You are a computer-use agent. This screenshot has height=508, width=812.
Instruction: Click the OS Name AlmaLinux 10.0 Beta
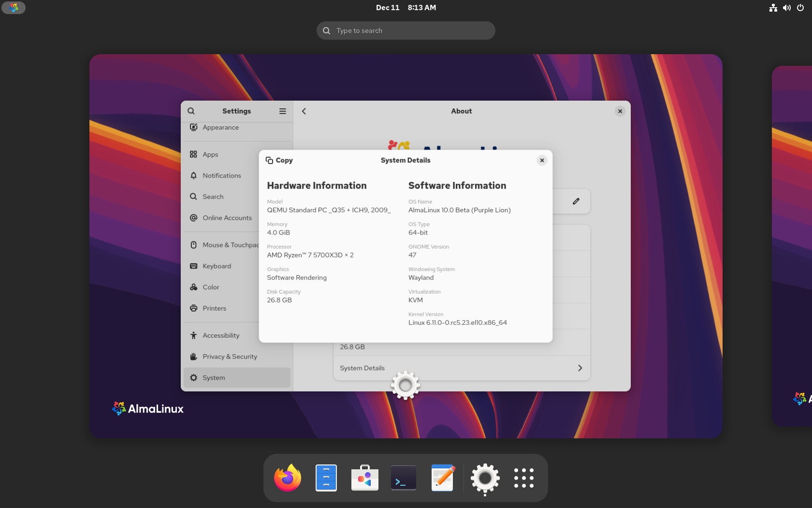coord(460,210)
